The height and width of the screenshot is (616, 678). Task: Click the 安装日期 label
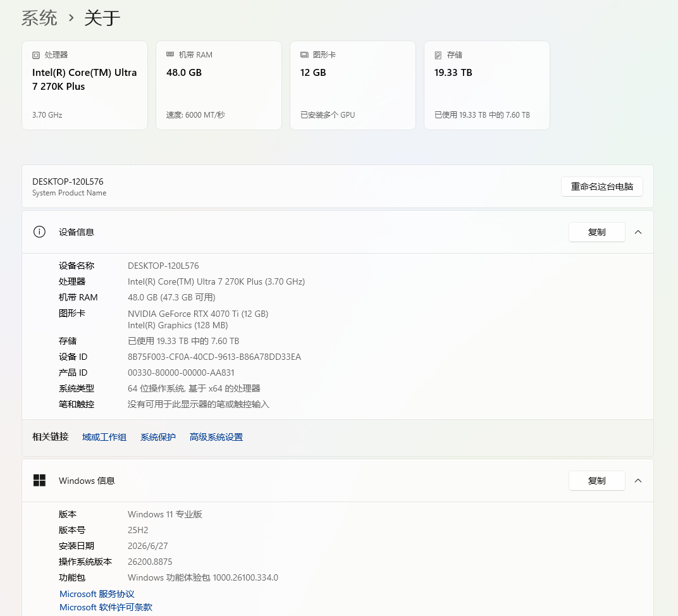pyautogui.click(x=77, y=546)
